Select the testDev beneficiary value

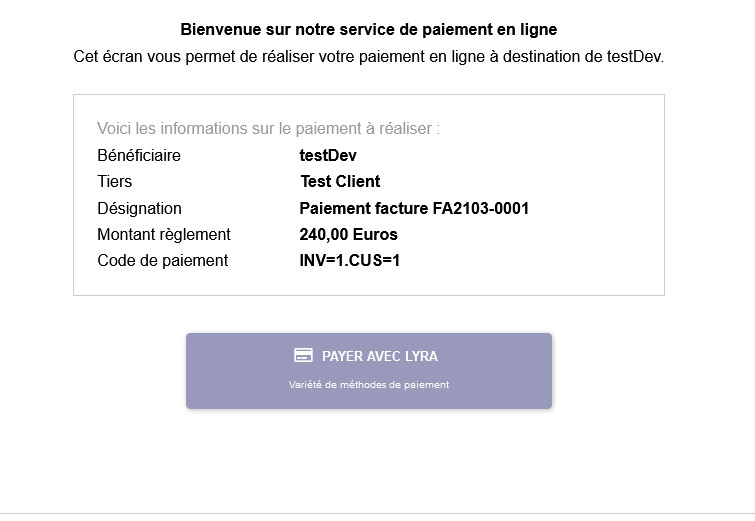click(328, 156)
